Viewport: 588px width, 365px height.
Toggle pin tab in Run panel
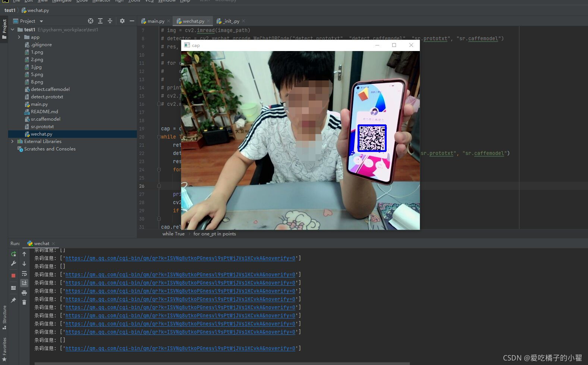pos(13,300)
